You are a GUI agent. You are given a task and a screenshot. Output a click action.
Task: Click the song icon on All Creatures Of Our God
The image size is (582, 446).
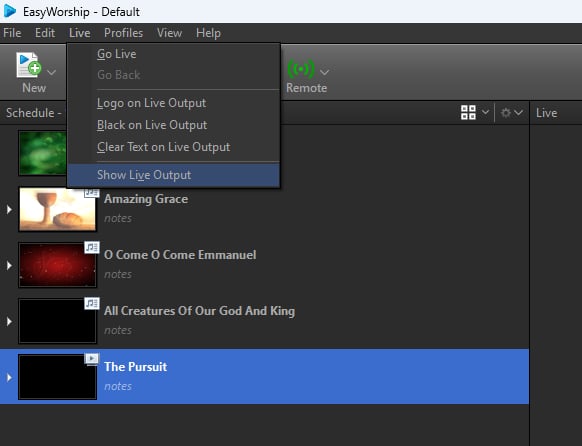pyautogui.click(x=92, y=303)
